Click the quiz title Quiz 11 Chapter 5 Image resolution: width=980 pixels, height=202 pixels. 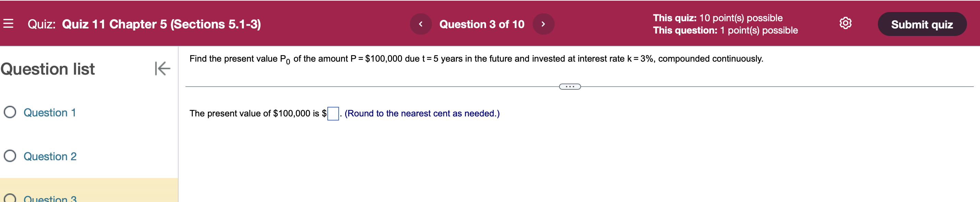[x=145, y=24]
